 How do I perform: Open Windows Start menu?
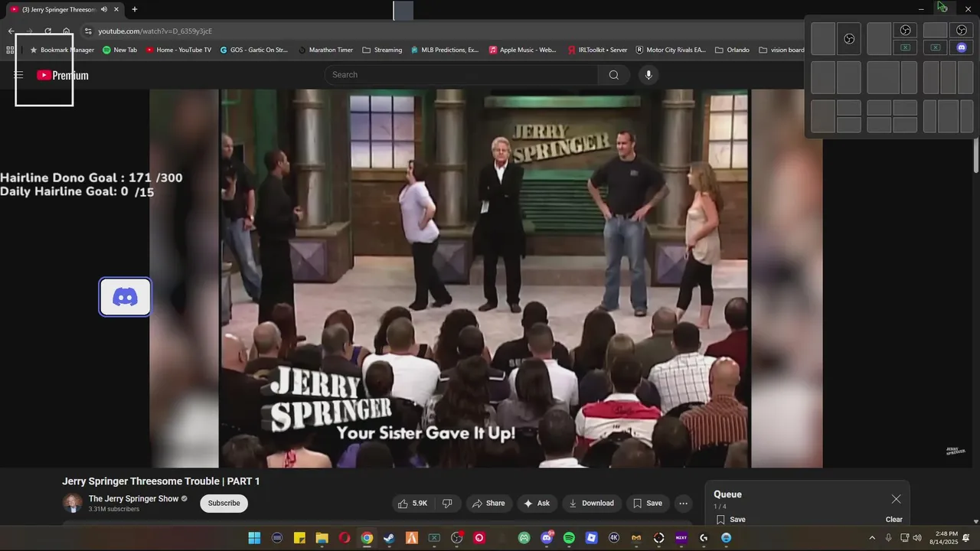click(254, 538)
